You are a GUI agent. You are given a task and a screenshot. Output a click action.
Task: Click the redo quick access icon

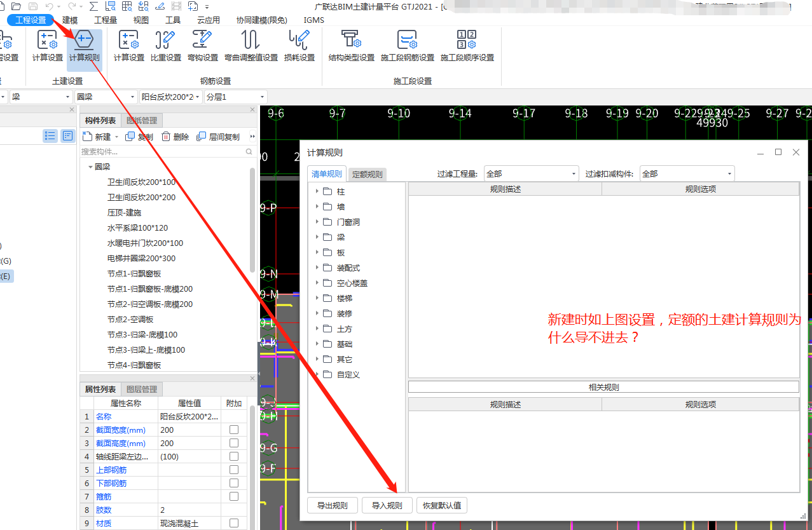click(x=72, y=6)
